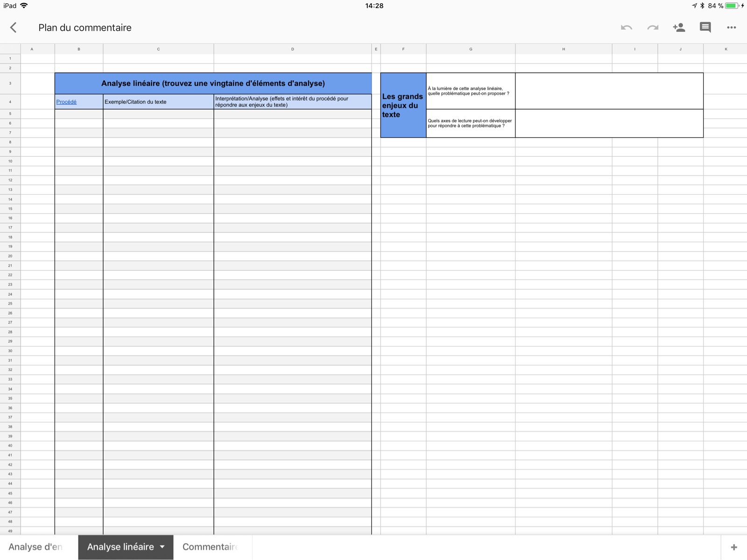Select row 10 header
Screen dimensions: 747x560
(x=10, y=161)
